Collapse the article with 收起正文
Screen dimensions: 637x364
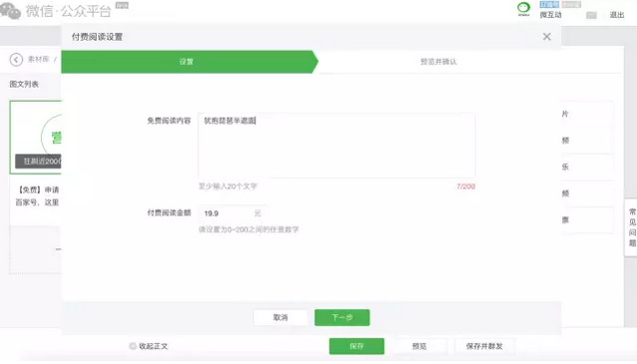coord(149,346)
